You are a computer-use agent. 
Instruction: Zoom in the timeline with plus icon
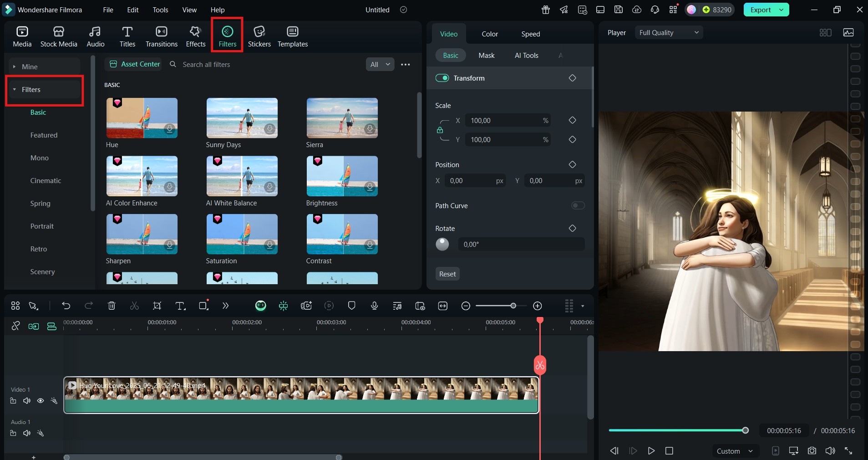pos(538,306)
